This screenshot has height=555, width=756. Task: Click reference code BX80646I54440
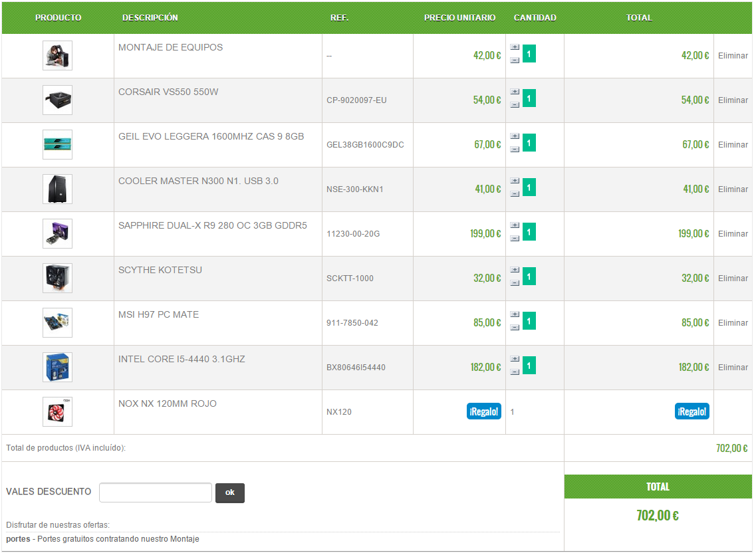tap(356, 368)
